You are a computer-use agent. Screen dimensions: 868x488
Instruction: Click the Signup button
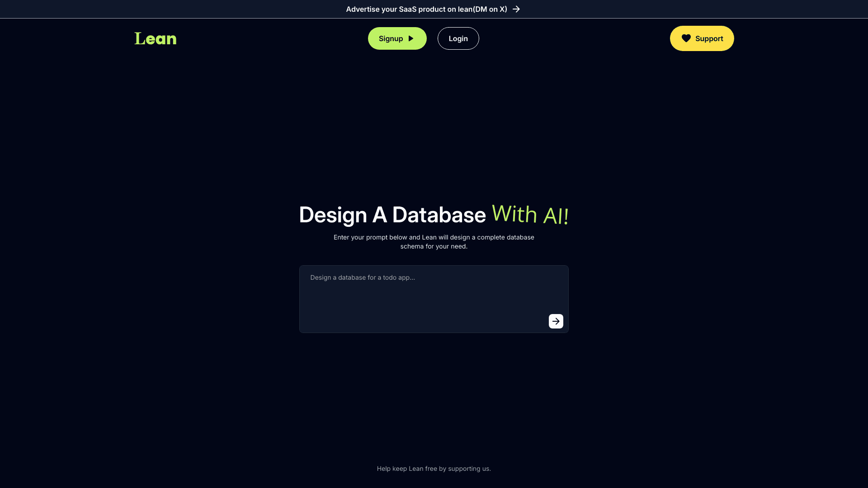[x=397, y=38]
